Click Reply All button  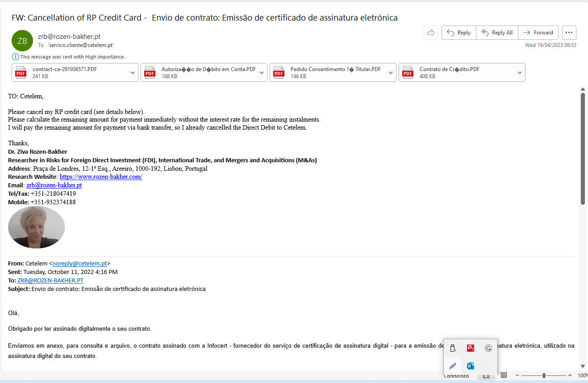pyautogui.click(x=497, y=33)
